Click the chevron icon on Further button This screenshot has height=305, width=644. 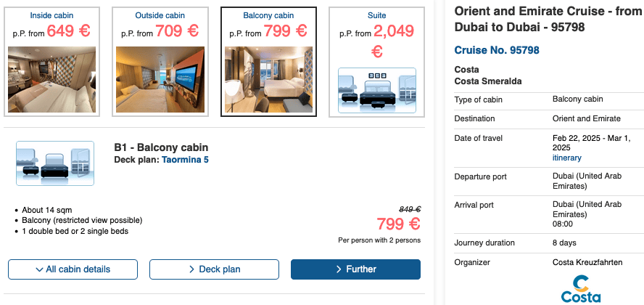pos(339,269)
